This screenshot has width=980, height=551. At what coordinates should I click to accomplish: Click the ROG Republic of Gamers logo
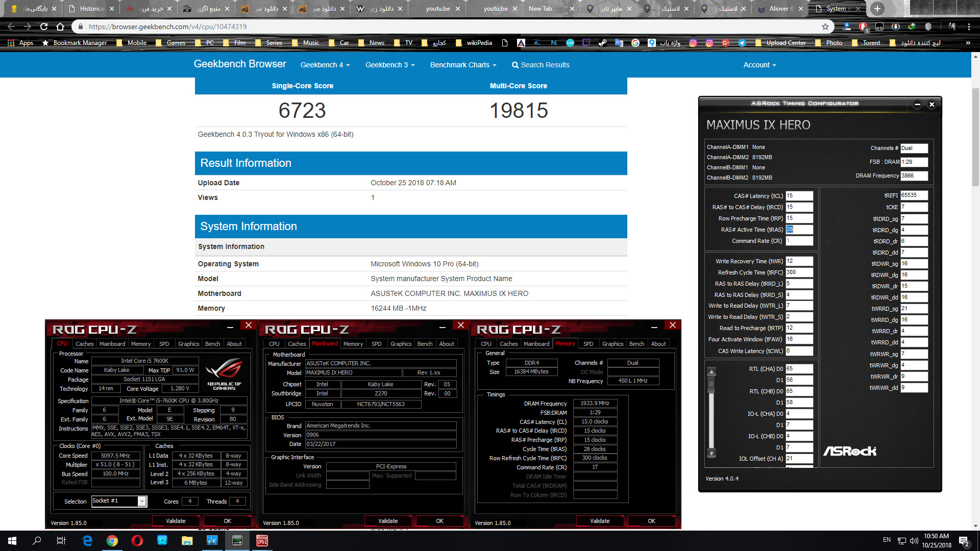pos(224,374)
